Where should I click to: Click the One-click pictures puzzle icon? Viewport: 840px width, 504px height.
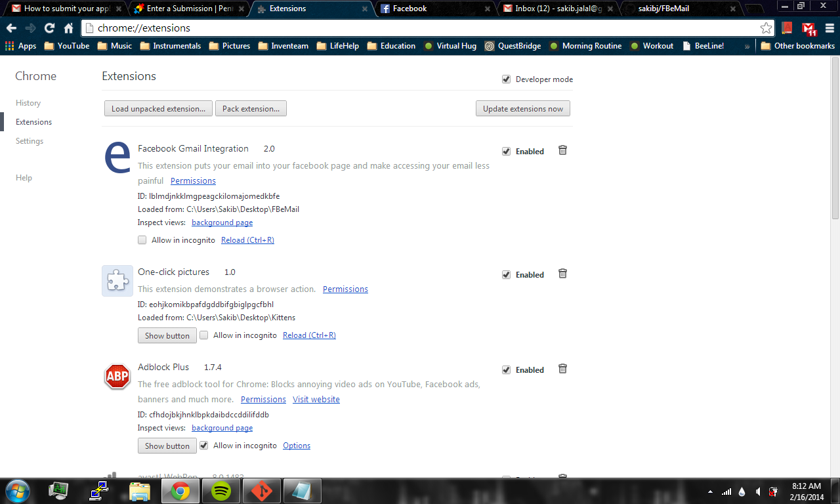pyautogui.click(x=117, y=281)
